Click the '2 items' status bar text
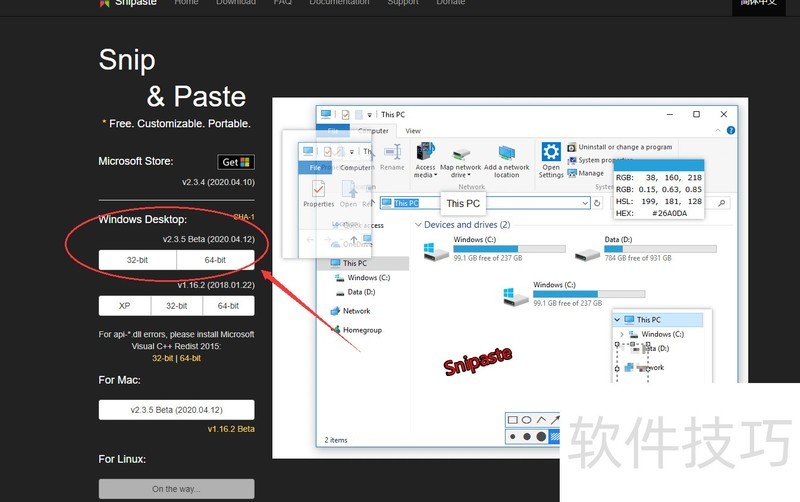Viewport: 800px width, 502px height. [x=336, y=440]
